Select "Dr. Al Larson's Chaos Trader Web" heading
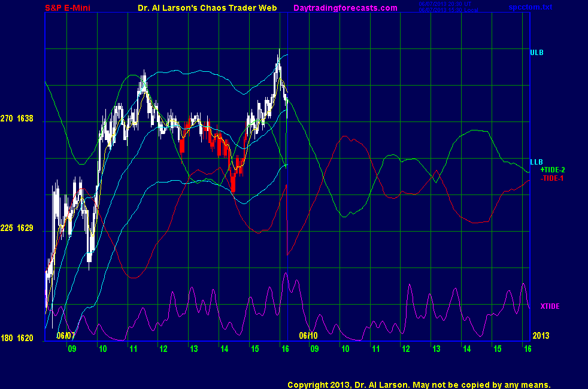 click(x=207, y=8)
